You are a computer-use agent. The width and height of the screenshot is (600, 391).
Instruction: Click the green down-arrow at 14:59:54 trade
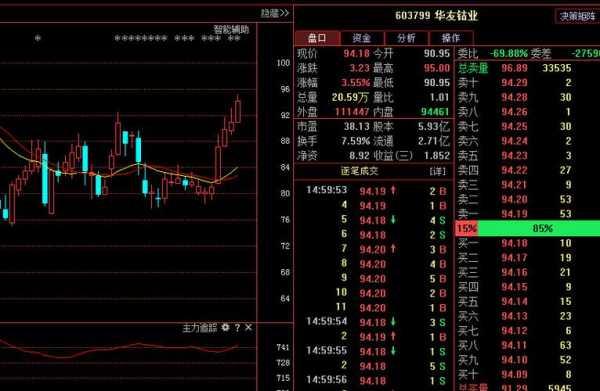coord(393,322)
